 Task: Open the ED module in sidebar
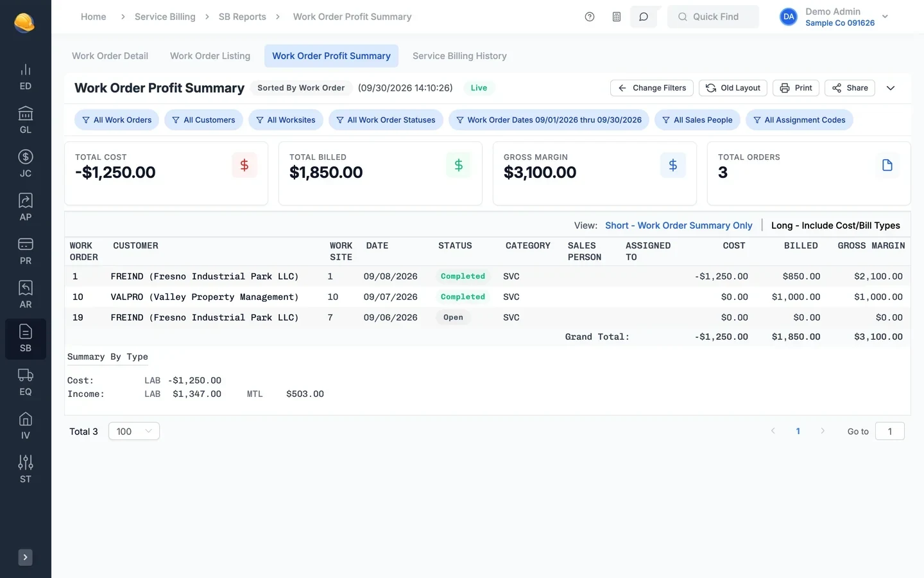26,77
